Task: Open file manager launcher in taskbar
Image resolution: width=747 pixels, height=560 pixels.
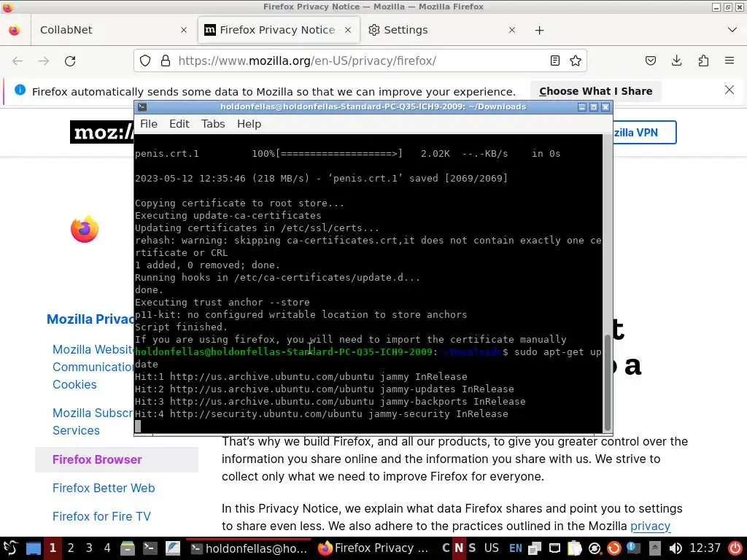Action: click(x=127, y=548)
